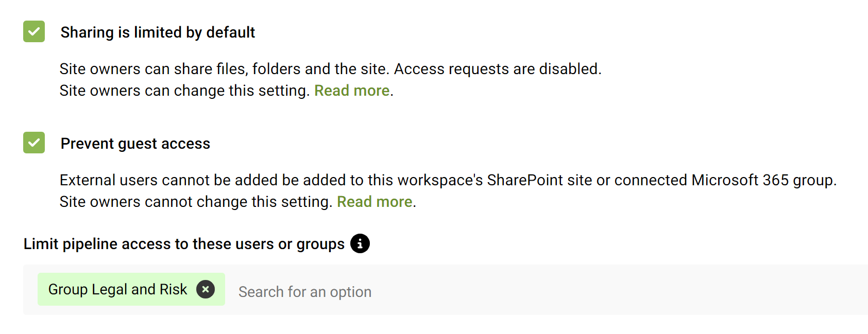868x334 pixels.
Task: Click the green checkmark for Prevent guest access
Action: pos(33,143)
